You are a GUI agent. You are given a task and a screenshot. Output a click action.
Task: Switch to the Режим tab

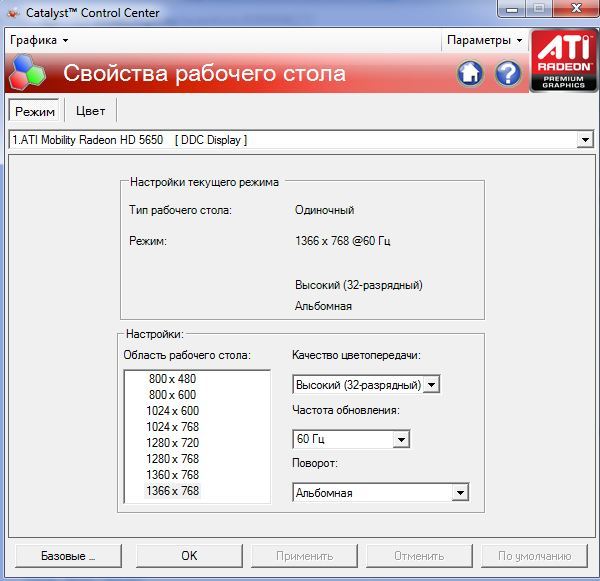click(34, 111)
